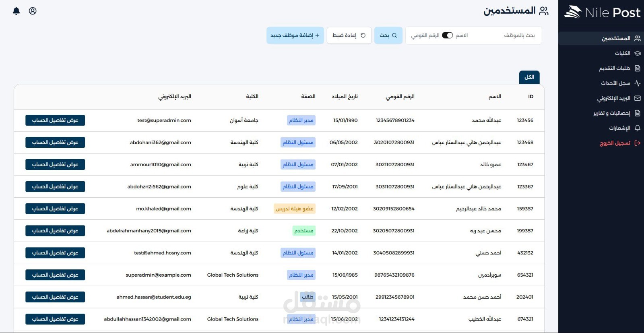Click the الاسم column header
Image resolution: width=644 pixels, height=333 pixels.
click(x=495, y=97)
